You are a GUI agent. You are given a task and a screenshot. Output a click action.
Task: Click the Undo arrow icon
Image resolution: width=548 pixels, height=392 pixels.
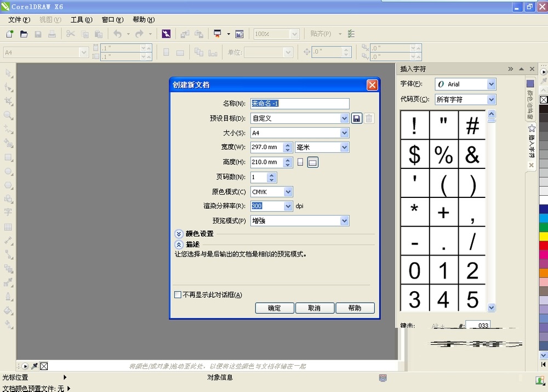point(118,34)
